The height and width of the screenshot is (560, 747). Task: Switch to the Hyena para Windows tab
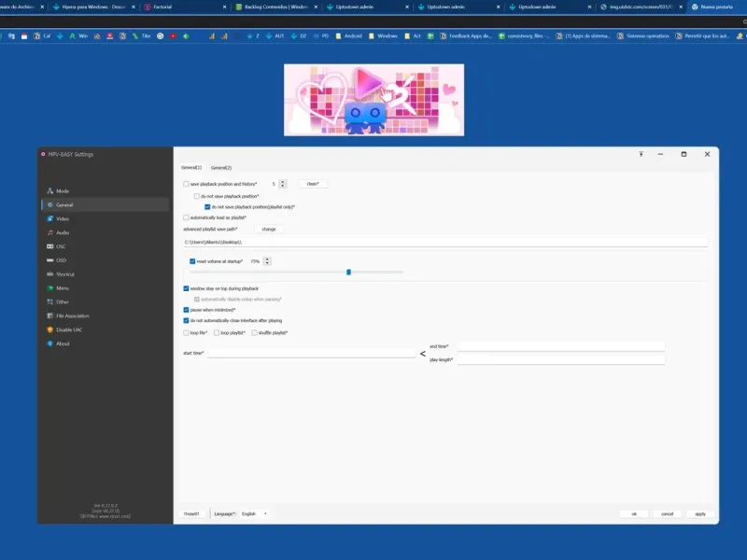click(x=94, y=7)
